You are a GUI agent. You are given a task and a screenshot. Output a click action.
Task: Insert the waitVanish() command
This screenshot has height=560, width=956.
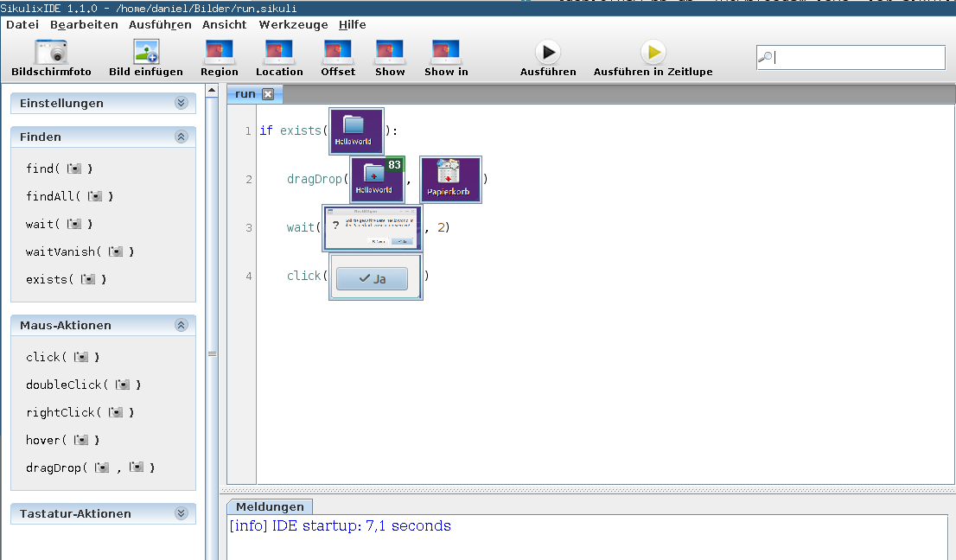point(80,251)
